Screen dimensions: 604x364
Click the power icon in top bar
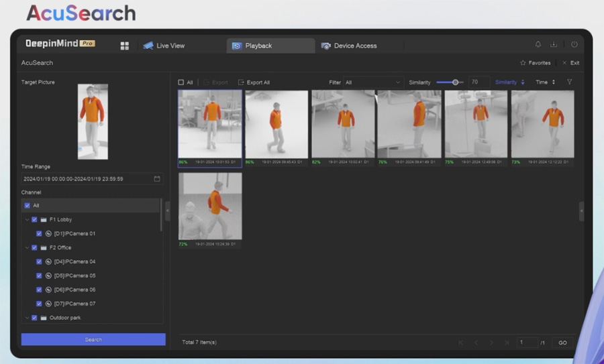574,45
